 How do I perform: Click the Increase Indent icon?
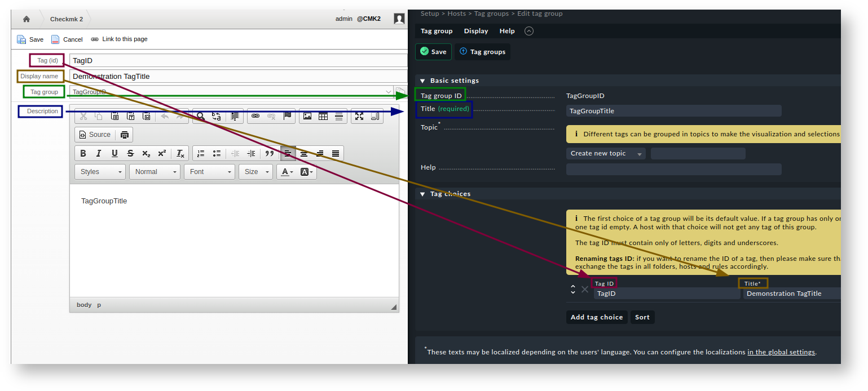coord(251,153)
